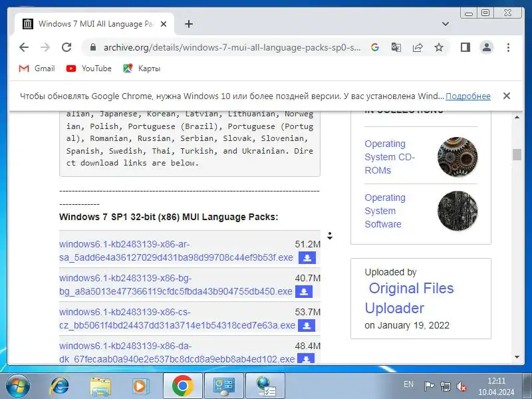Open the control panel taskbar window

click(224, 386)
